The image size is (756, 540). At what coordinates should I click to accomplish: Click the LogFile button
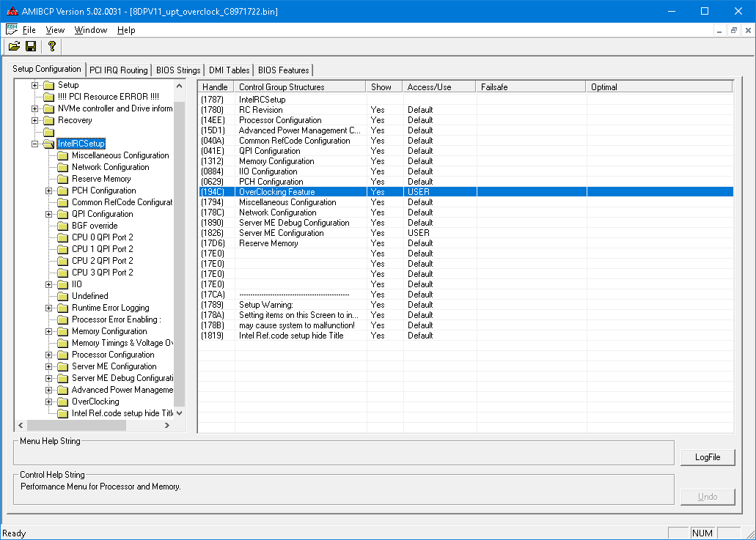(x=708, y=457)
